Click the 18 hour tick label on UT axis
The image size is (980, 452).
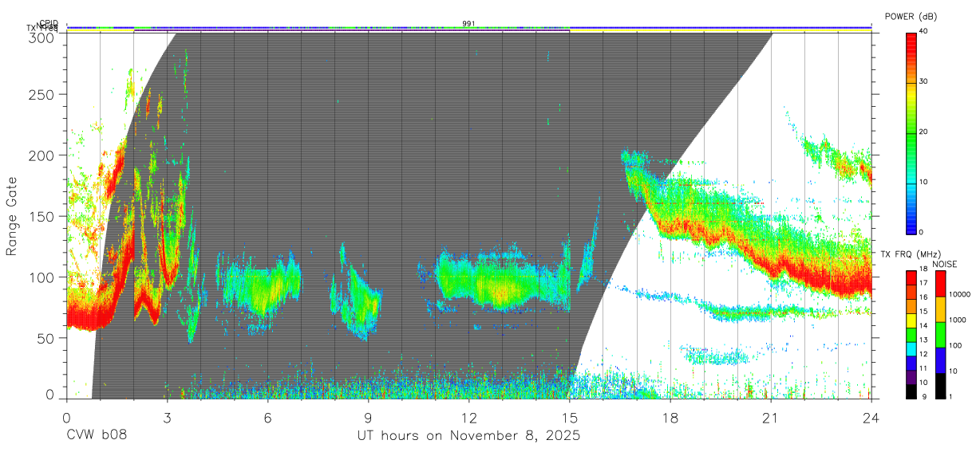670,417
